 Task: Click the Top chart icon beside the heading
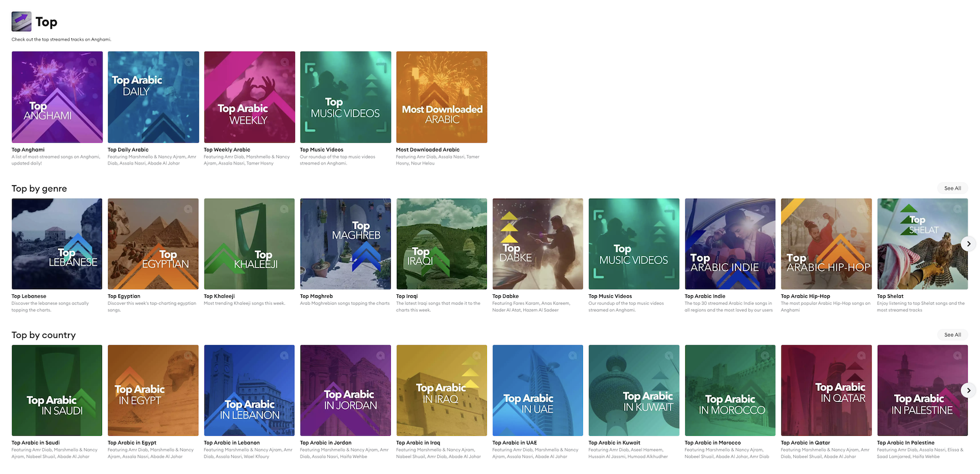point(22,22)
